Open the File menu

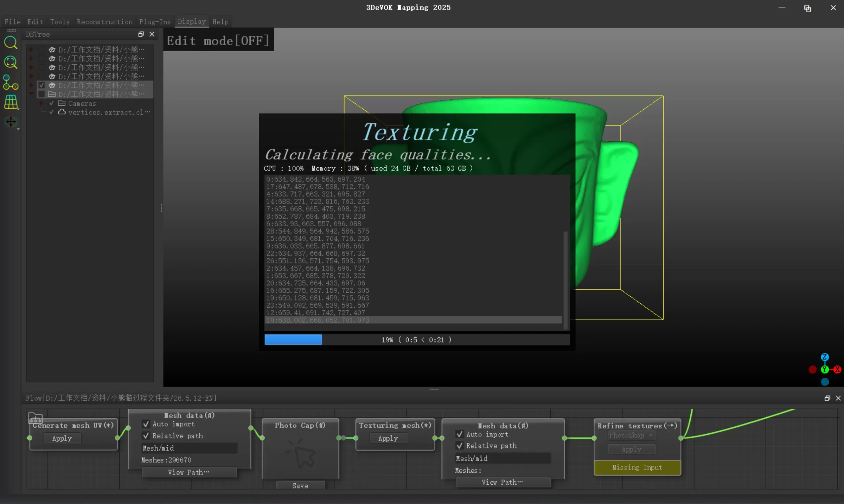tap(13, 22)
